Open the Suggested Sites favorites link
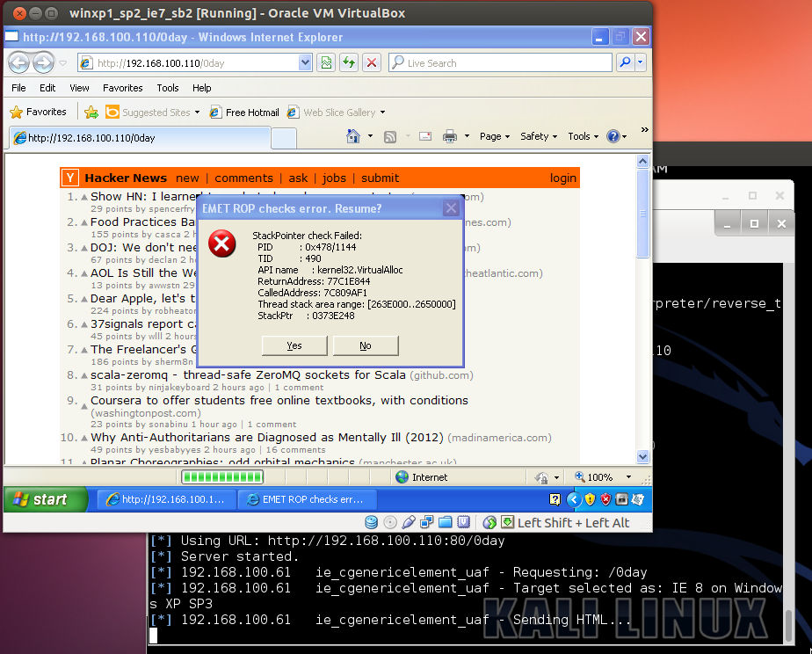812x654 pixels. [153, 113]
